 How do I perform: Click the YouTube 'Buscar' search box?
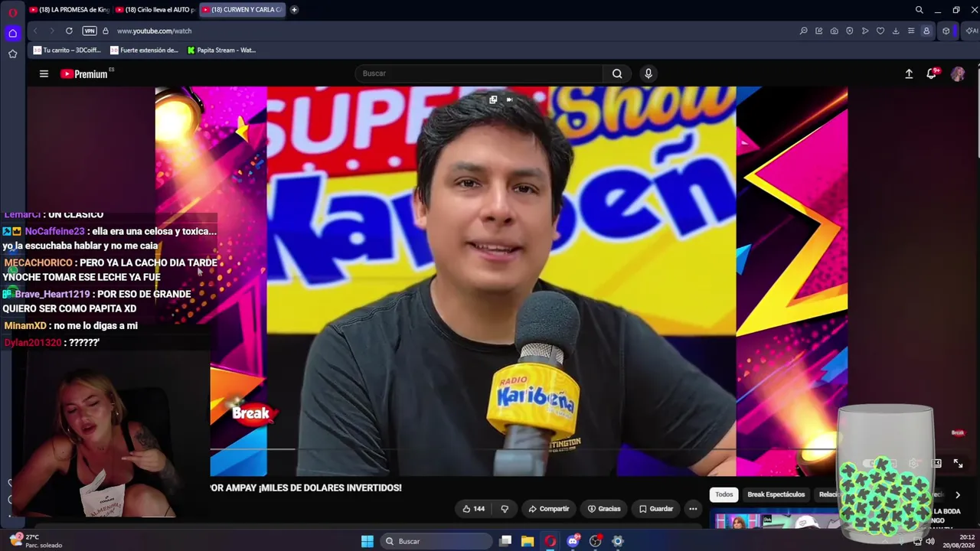[479, 73]
